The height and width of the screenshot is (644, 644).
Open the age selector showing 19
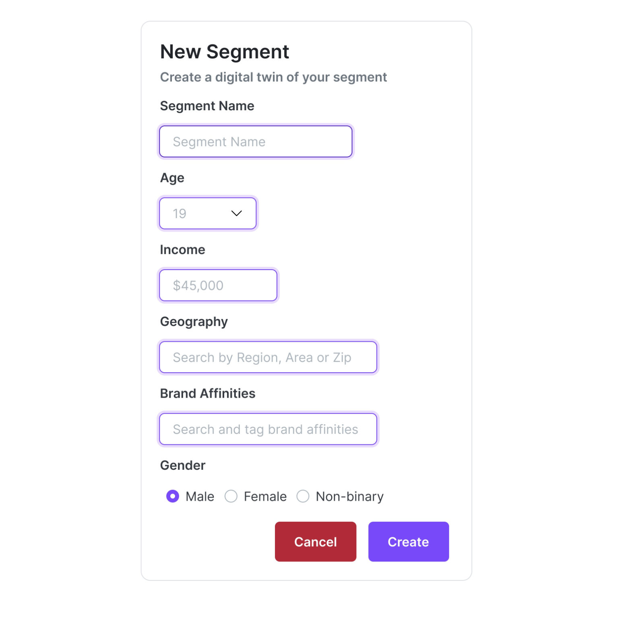click(208, 213)
